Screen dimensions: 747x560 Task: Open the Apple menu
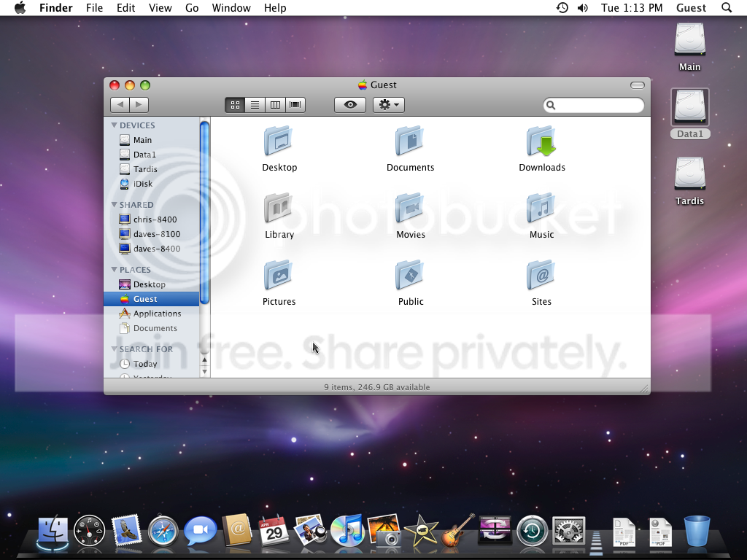20,7
